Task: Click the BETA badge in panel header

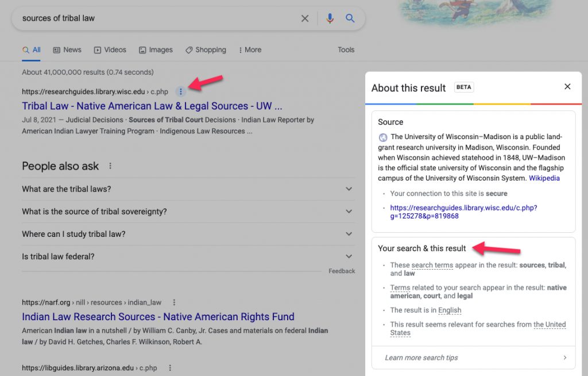Action: click(x=464, y=87)
